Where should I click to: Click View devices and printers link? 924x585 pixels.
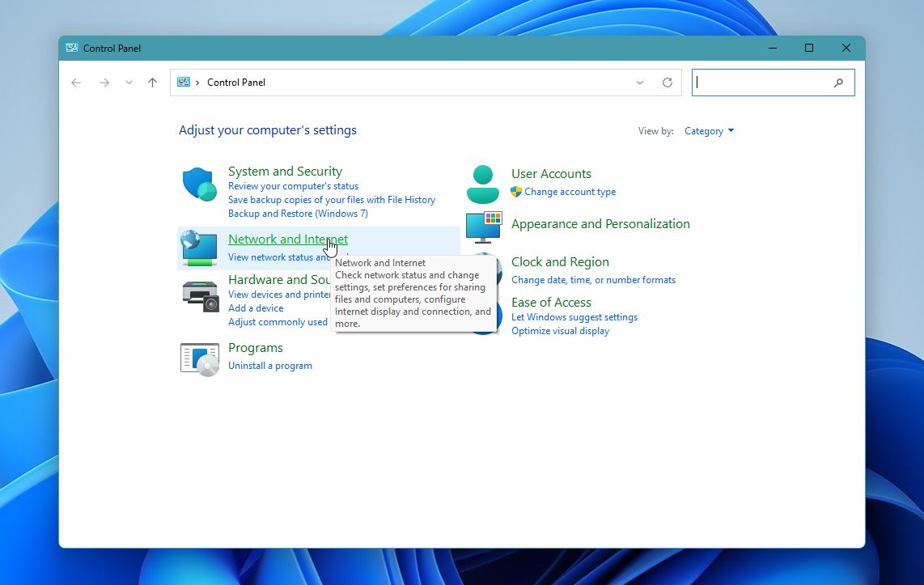pos(278,295)
